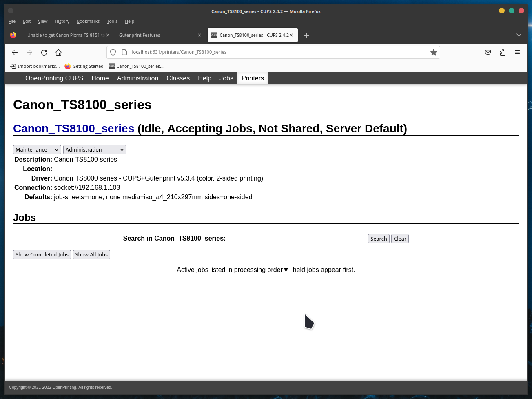Open the Tools menu
Viewport: 532px width, 399px height.
pos(112,21)
